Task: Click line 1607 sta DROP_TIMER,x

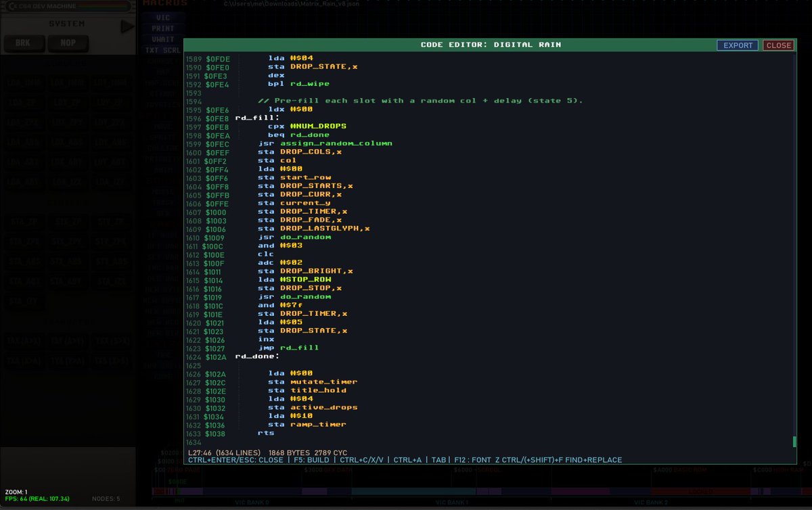Action: point(302,212)
